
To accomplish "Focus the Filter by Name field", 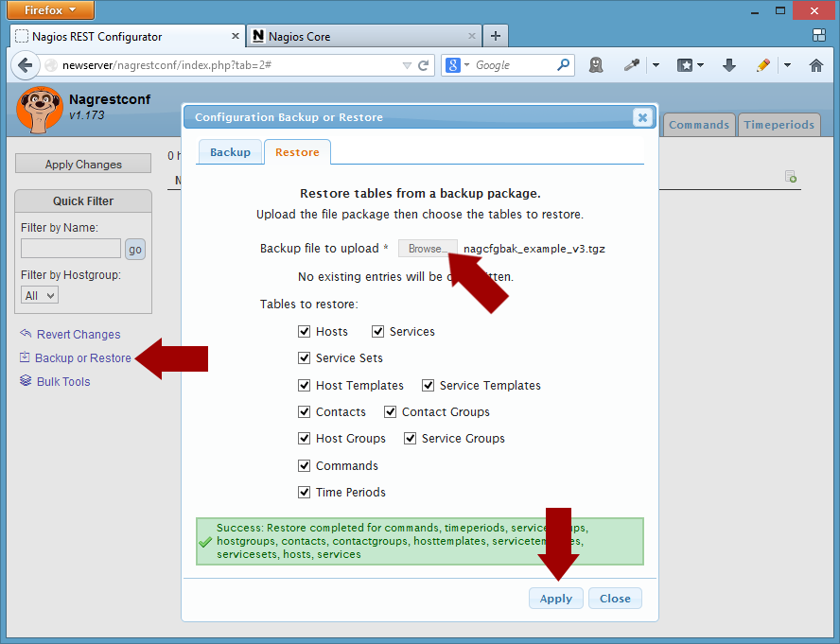I will tap(71, 249).
